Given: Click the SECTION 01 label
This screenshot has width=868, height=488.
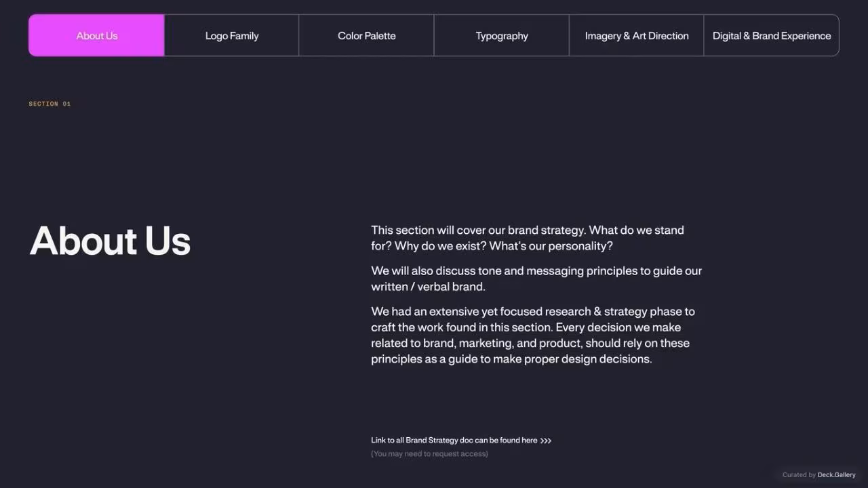Looking at the screenshot, I should point(50,104).
